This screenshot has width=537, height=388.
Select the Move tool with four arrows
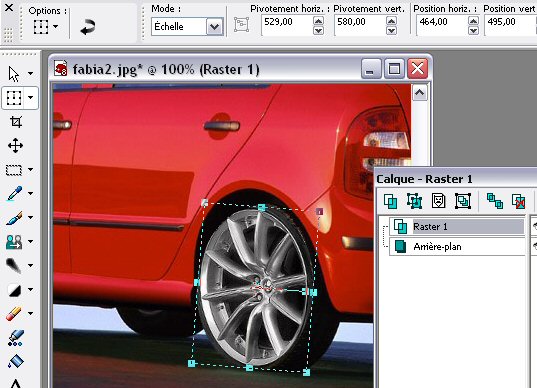pyautogui.click(x=15, y=146)
